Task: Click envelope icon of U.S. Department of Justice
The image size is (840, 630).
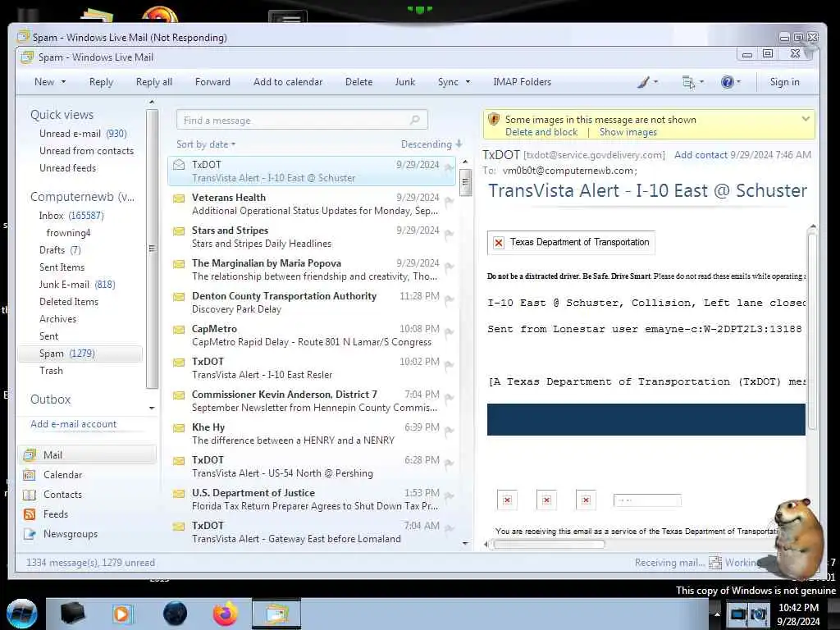Action: tap(179, 493)
